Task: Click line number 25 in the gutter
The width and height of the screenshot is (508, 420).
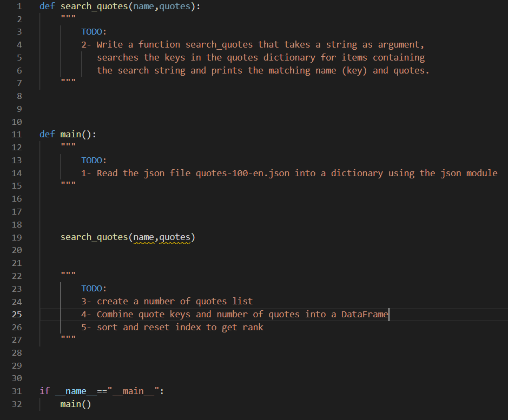Action: (17, 314)
